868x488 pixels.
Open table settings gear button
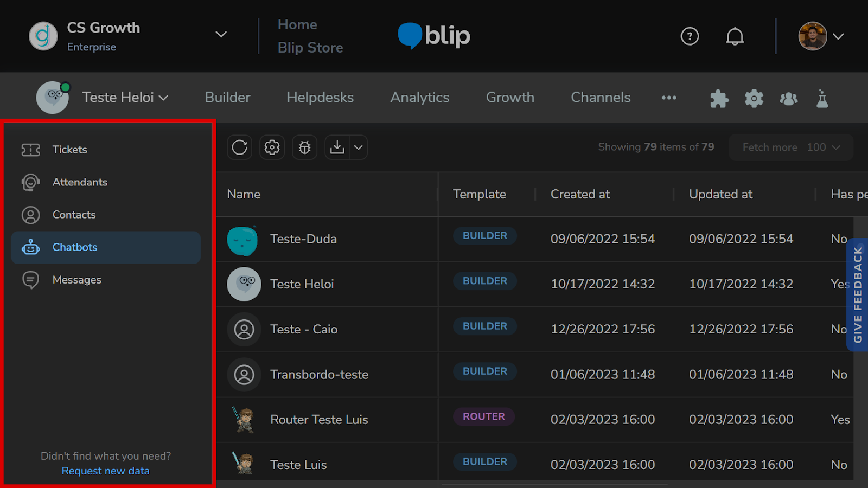click(x=272, y=147)
